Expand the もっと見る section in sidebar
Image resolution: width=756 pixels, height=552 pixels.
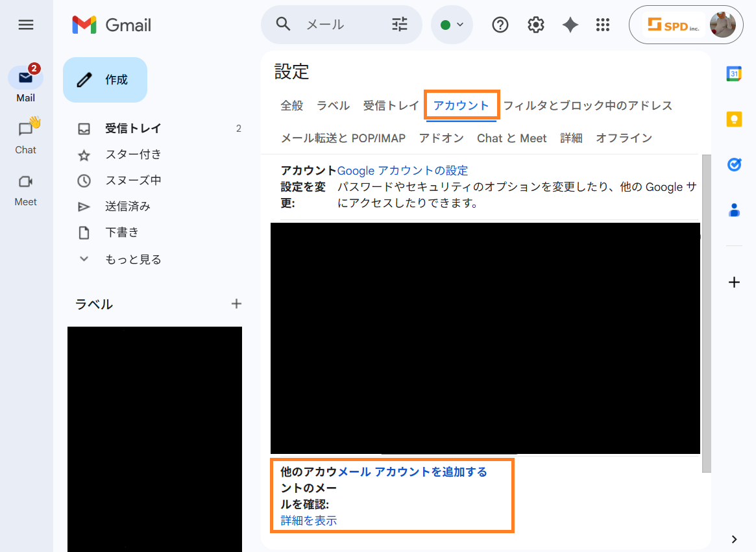[x=132, y=259]
